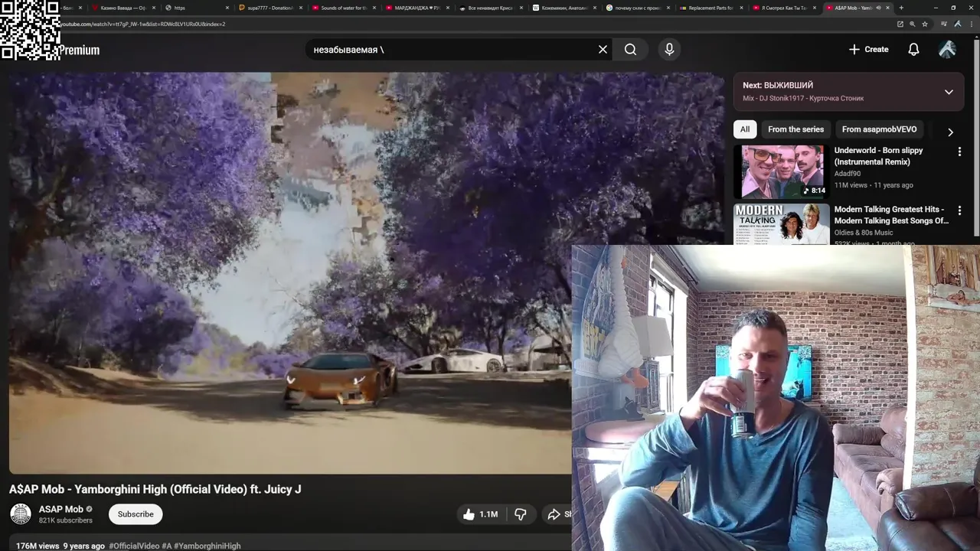The image size is (980, 551).
Task: Switch to the supa7777 - DonationAlerts tab
Action: pos(269,8)
